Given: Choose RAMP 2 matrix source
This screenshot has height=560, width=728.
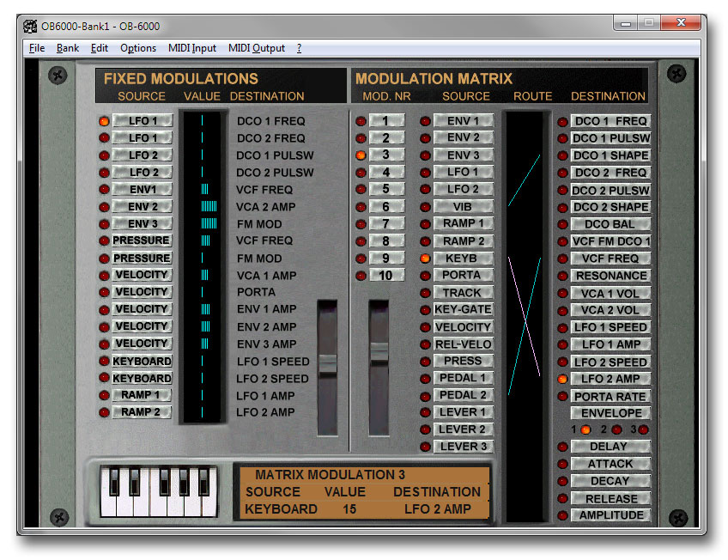Looking at the screenshot, I should coord(463,241).
